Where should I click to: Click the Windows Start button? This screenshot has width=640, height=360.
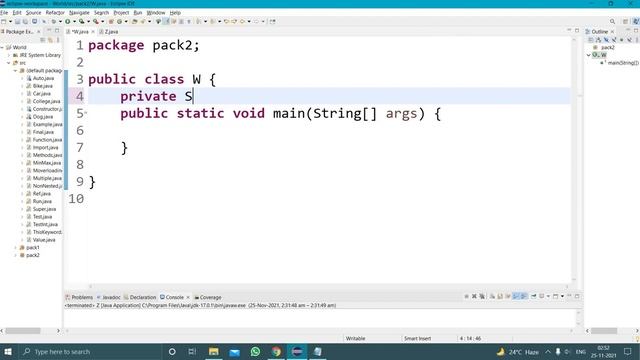[8, 351]
